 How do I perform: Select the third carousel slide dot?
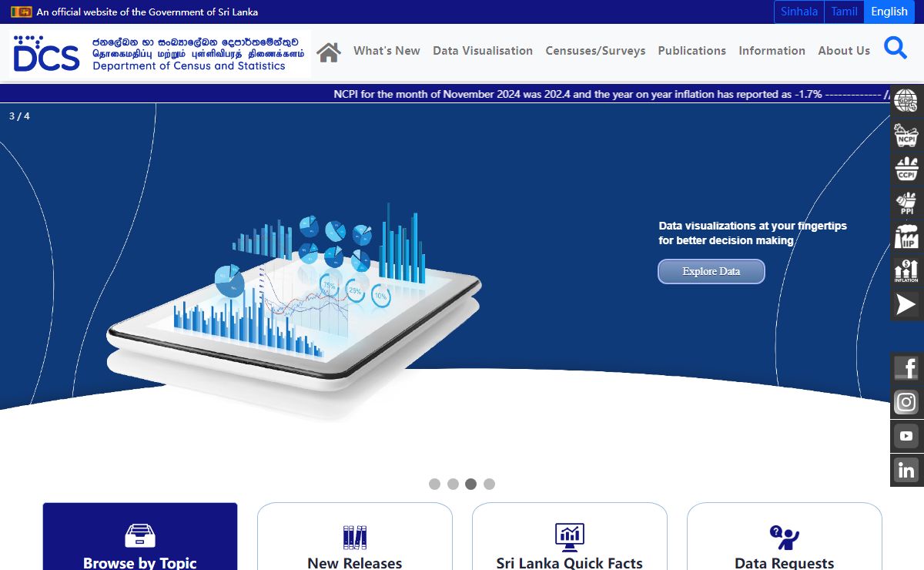point(470,484)
